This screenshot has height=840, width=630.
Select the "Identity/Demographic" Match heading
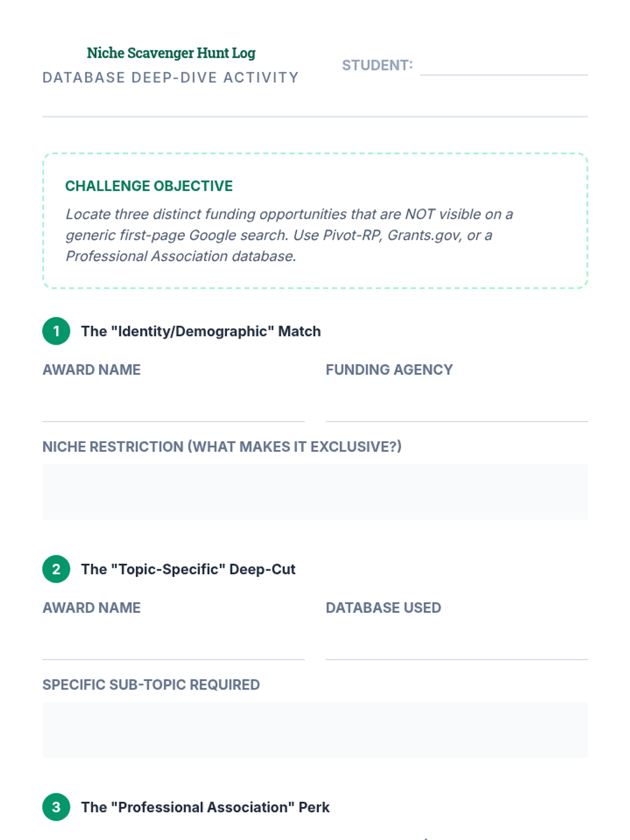201,331
